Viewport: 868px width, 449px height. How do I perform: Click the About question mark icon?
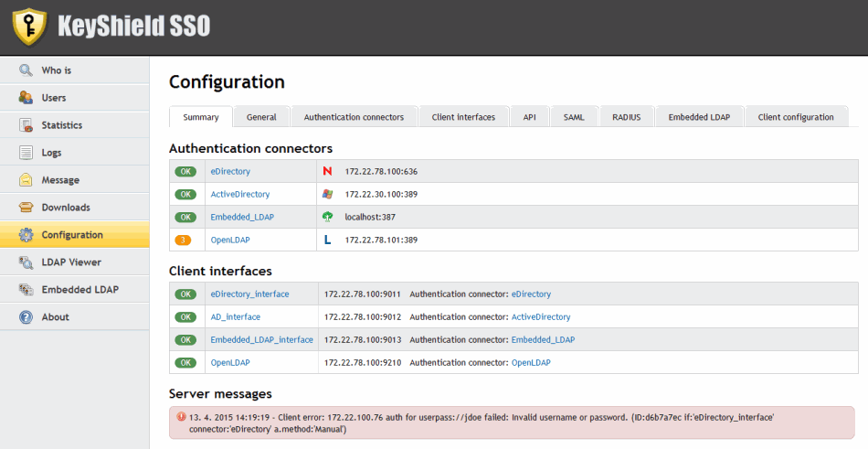(x=26, y=317)
